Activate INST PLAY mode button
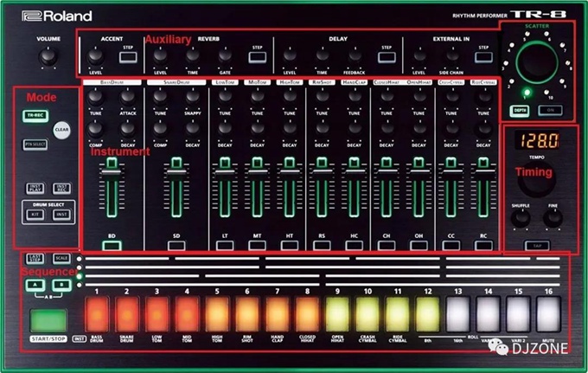Image resolution: width=588 pixels, height=373 pixels. coord(35,188)
